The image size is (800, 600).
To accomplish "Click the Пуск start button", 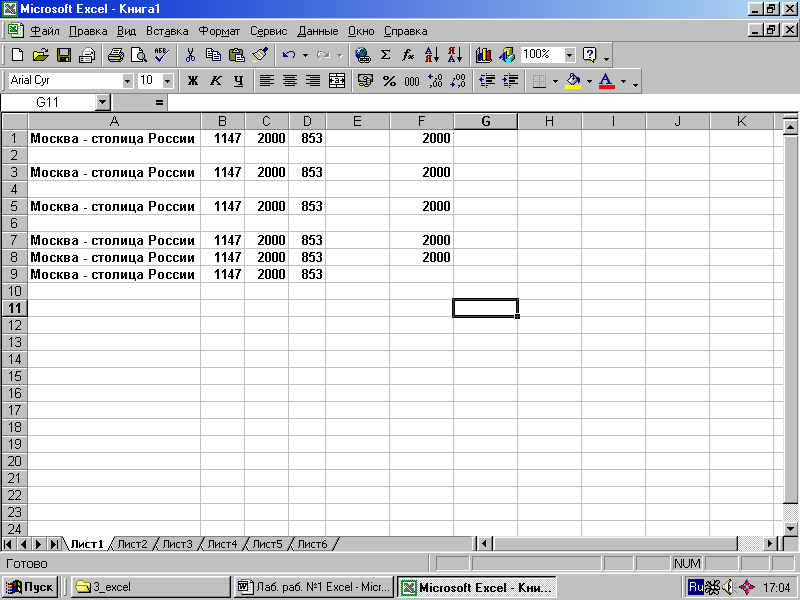I will [x=30, y=587].
